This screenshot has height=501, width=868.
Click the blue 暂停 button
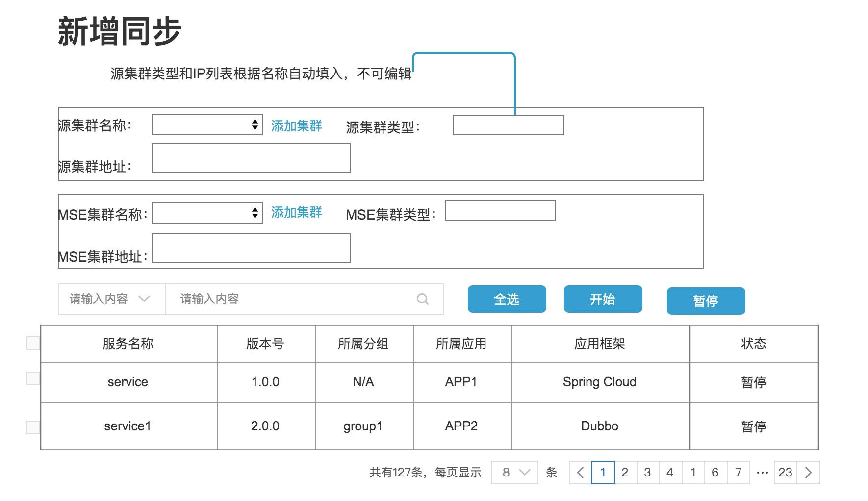706,301
